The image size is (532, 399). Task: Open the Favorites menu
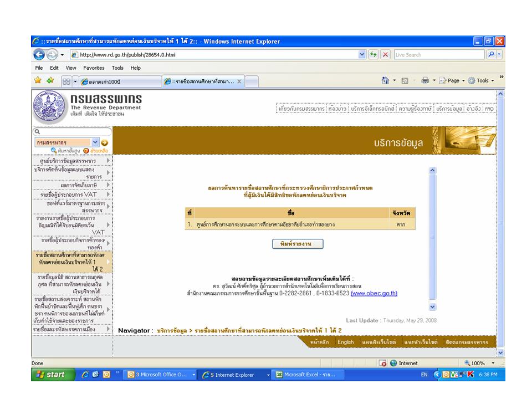tap(94, 68)
